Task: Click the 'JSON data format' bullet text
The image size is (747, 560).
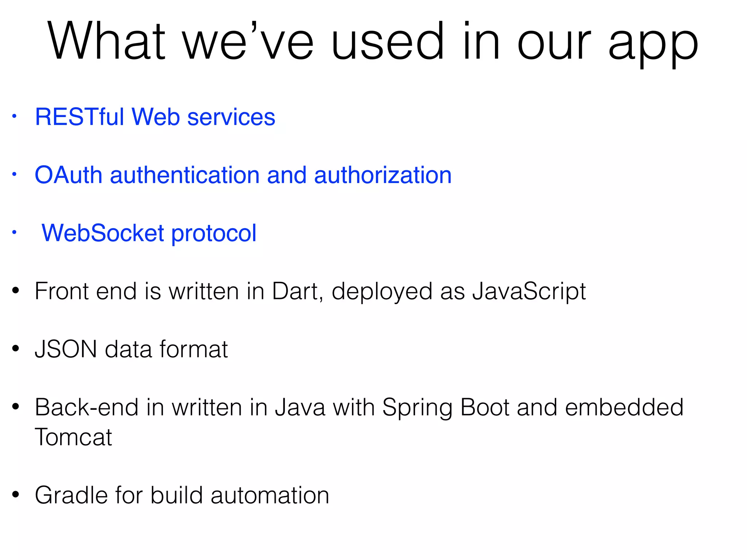Action: (x=131, y=349)
